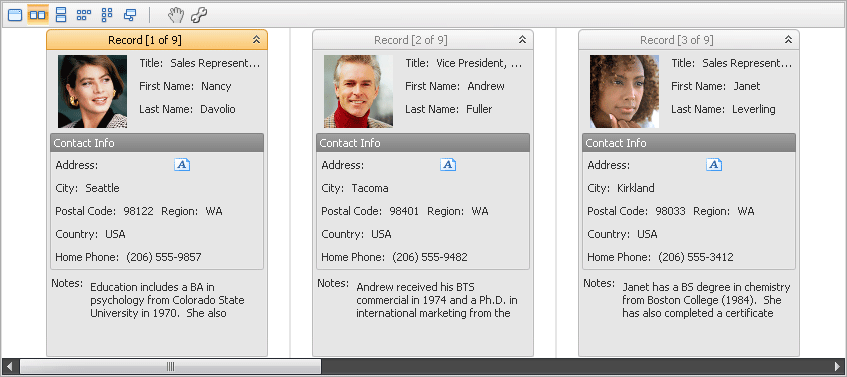
Task: Select last name value Leverling
Action: [x=754, y=109]
